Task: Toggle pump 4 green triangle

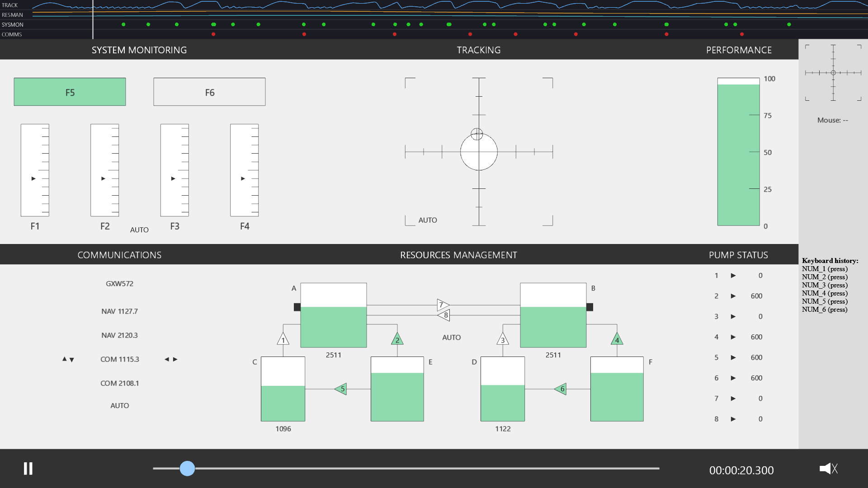Action: [x=617, y=339]
